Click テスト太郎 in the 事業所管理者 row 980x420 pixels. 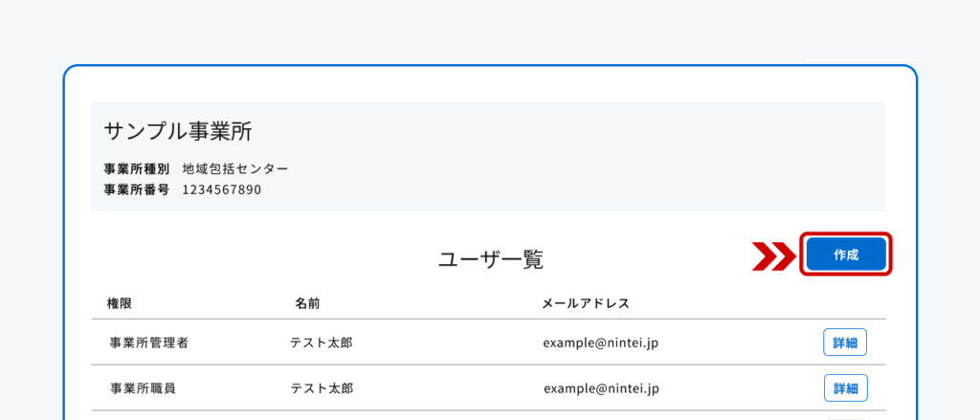pos(322,343)
